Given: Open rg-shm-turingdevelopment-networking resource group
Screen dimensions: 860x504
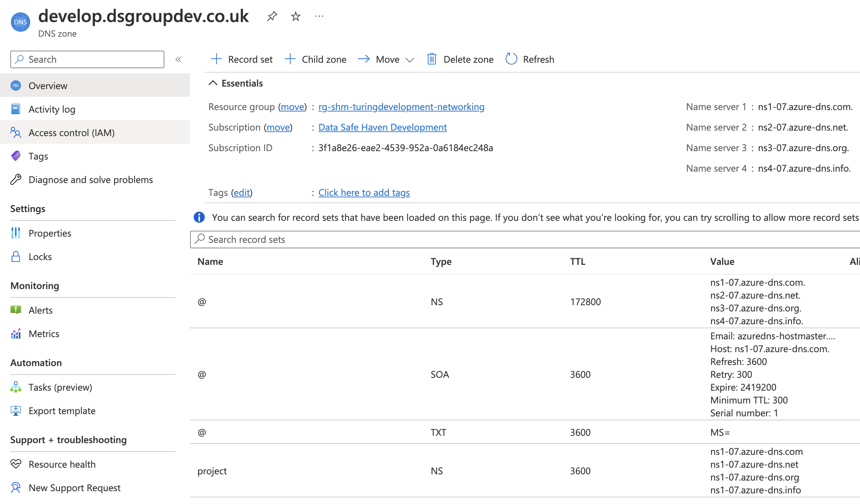Looking at the screenshot, I should [x=401, y=107].
